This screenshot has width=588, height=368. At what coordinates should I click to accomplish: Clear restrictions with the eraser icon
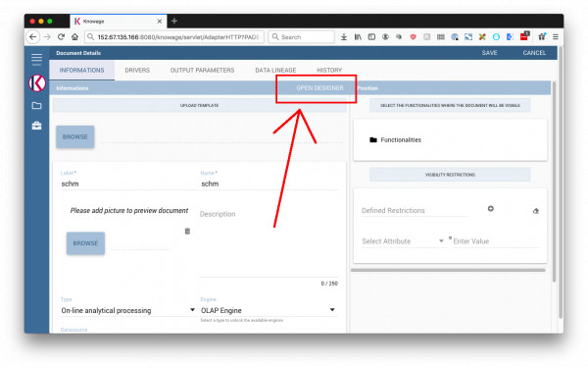(x=536, y=211)
